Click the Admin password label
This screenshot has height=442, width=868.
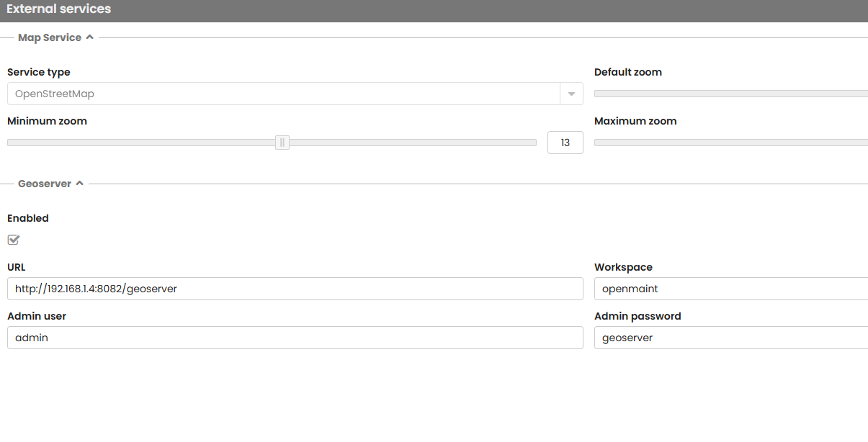[x=637, y=316]
